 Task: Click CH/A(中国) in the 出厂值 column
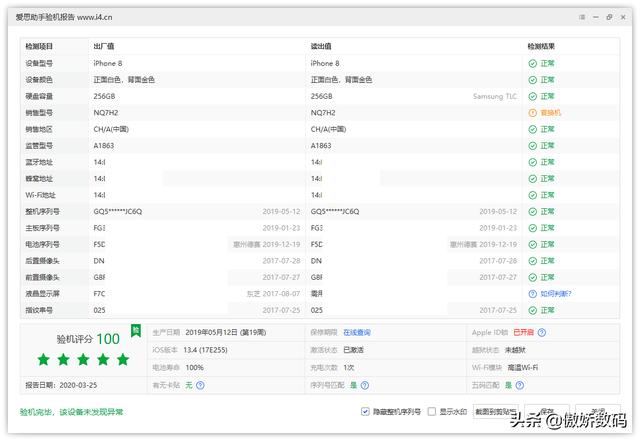tap(111, 129)
